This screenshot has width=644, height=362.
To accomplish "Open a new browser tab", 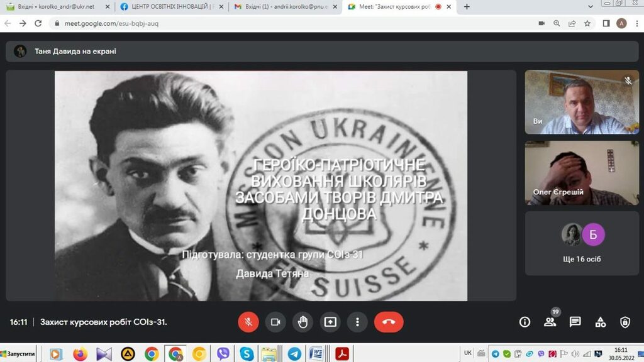I will 467,7.
